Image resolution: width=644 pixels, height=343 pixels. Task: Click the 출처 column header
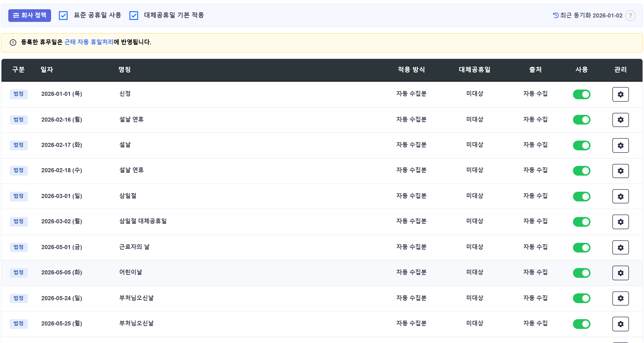(x=535, y=70)
